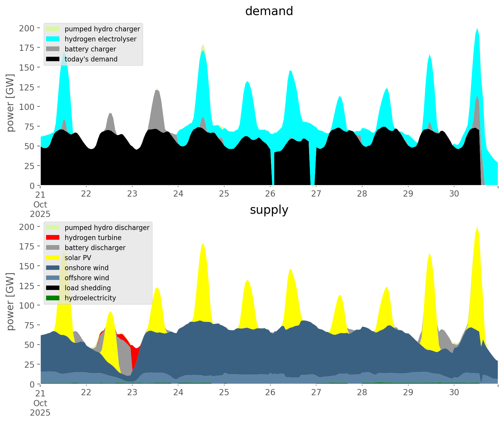
Task: Click the offshore wind legend swatch
Action: tap(53, 278)
